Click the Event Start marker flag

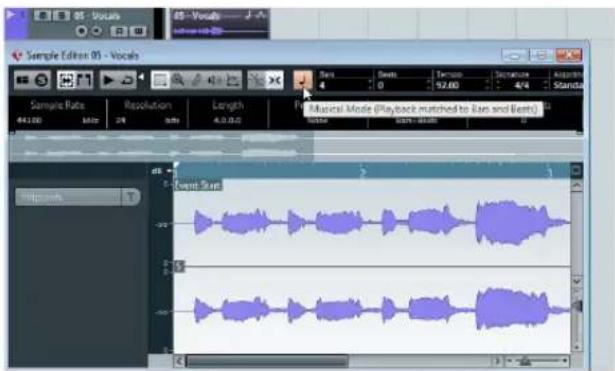point(198,185)
